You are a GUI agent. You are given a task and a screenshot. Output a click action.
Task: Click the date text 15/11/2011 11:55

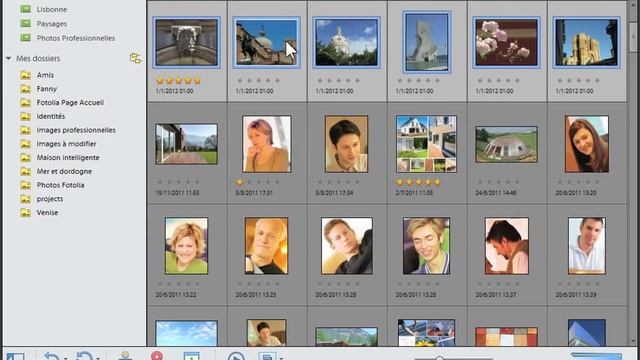tap(177, 193)
